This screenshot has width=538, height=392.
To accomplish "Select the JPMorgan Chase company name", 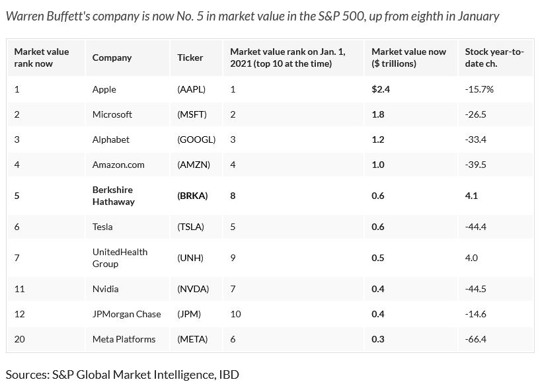I will [123, 314].
